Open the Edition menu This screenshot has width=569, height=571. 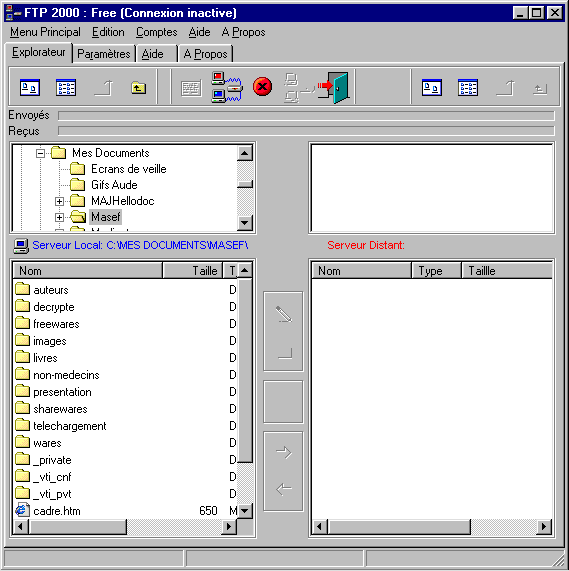tap(108, 32)
